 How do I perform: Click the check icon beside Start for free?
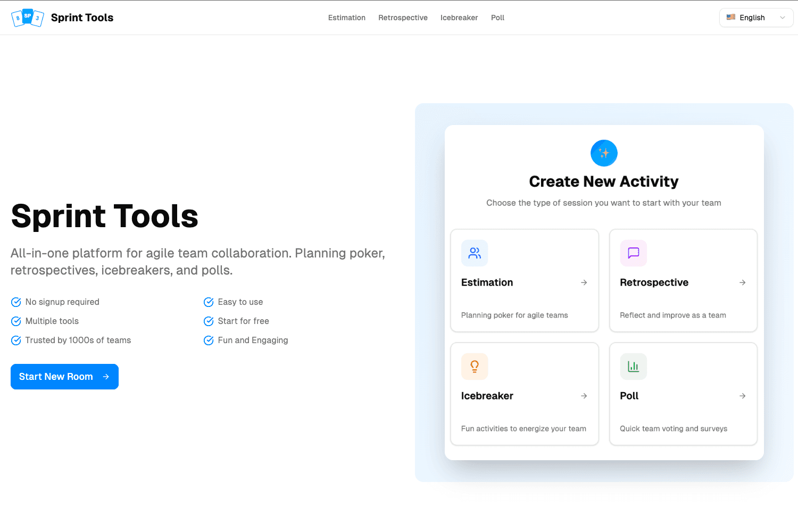(x=209, y=321)
